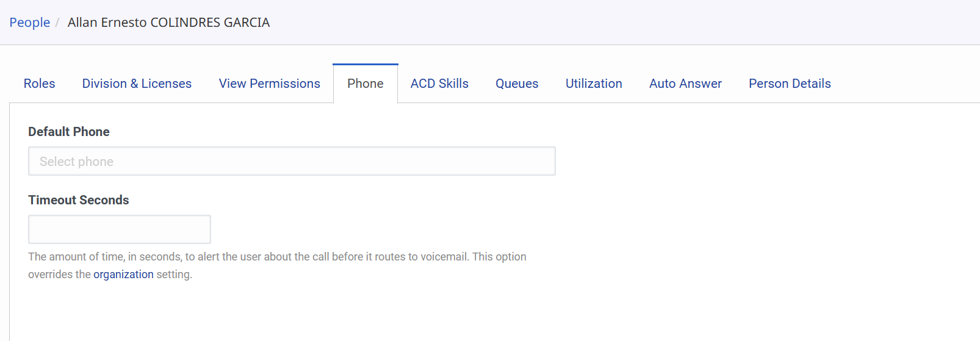Expand the Default Phone 'Select phone' dropdown
This screenshot has width=980, height=341.
coord(292,162)
